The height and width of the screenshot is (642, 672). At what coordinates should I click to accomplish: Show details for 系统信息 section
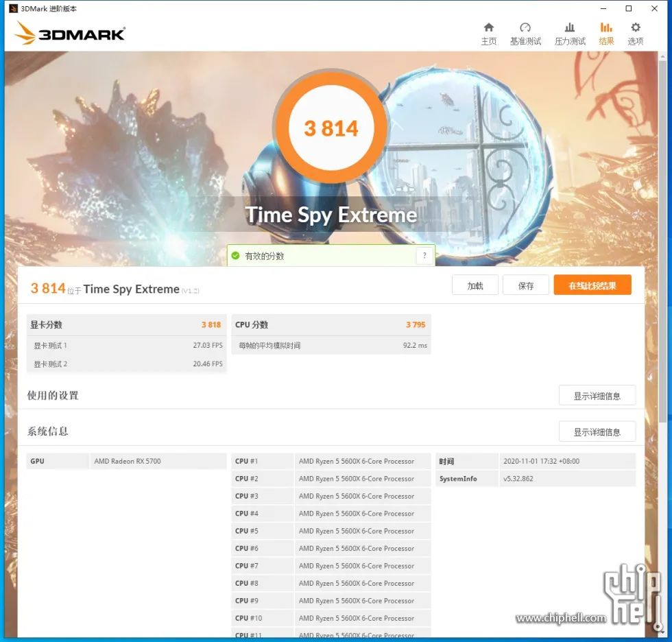pyautogui.click(x=597, y=431)
